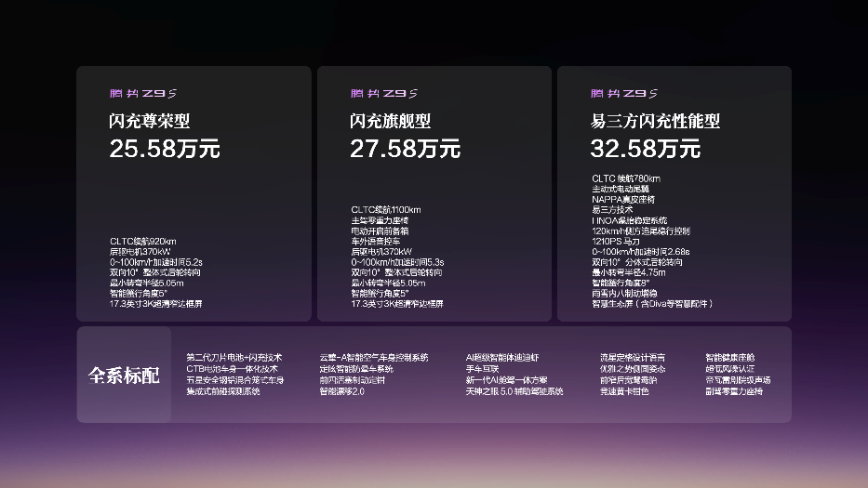Click 17.3英寸3K屏 line in 尊荣型 card
This screenshot has width=868, height=488.
[156, 304]
